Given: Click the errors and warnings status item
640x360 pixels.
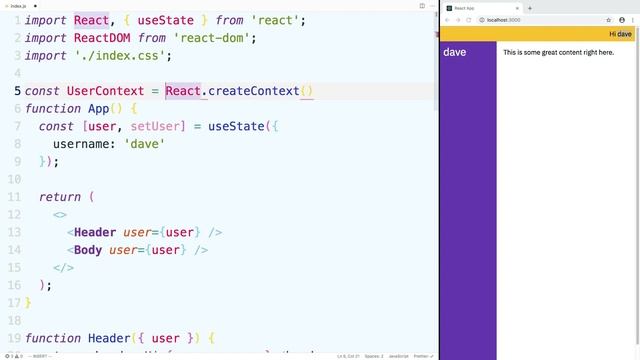Looking at the screenshot, I should point(14,356).
